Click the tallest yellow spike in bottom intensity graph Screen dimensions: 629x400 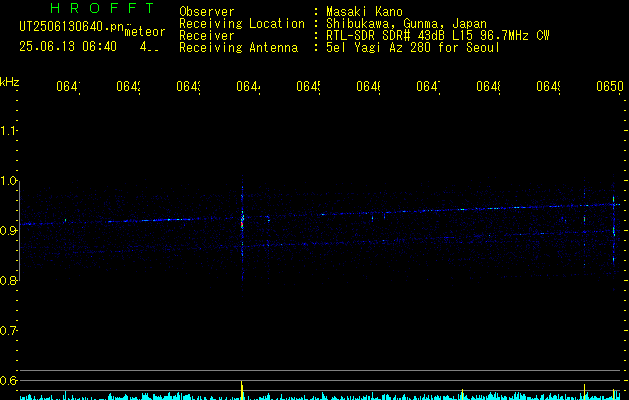point(242,390)
